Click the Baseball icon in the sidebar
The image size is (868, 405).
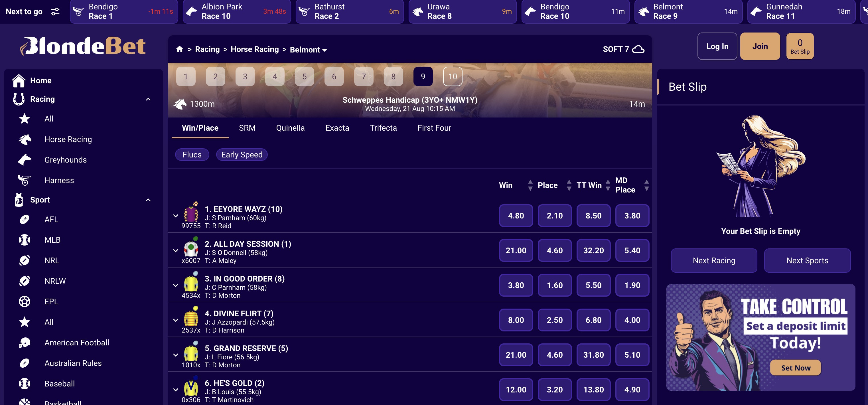[x=24, y=384]
